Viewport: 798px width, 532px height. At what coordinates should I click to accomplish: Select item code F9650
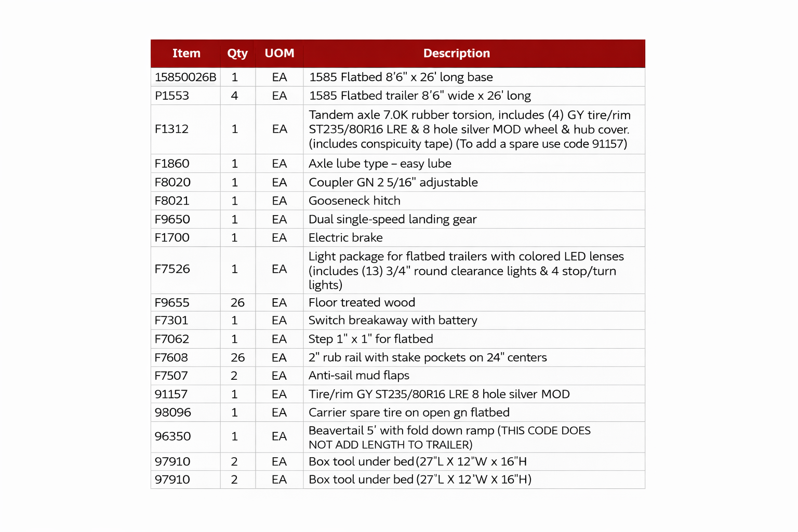tap(172, 219)
